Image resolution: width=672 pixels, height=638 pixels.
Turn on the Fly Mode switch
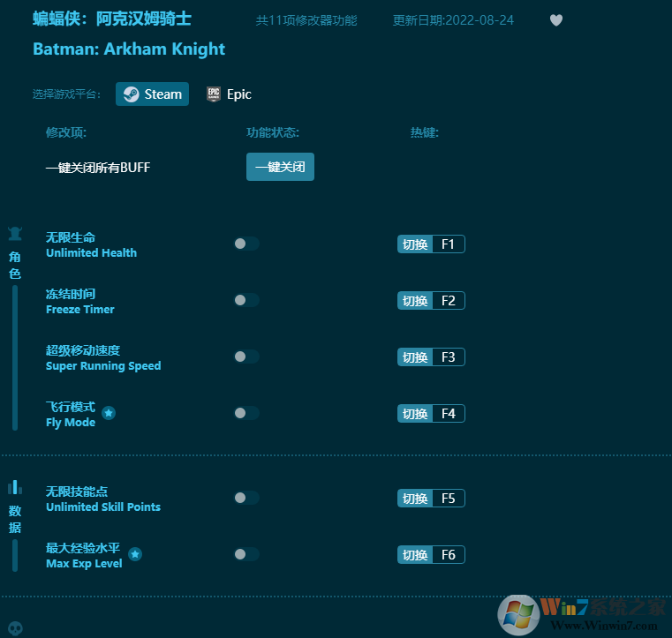(x=246, y=413)
